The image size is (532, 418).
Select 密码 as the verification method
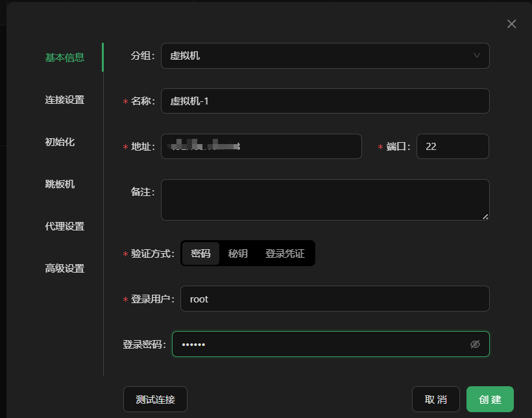click(200, 253)
